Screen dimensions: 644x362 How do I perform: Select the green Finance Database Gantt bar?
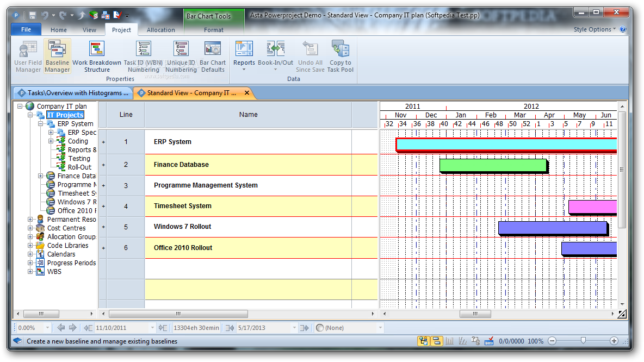point(493,165)
